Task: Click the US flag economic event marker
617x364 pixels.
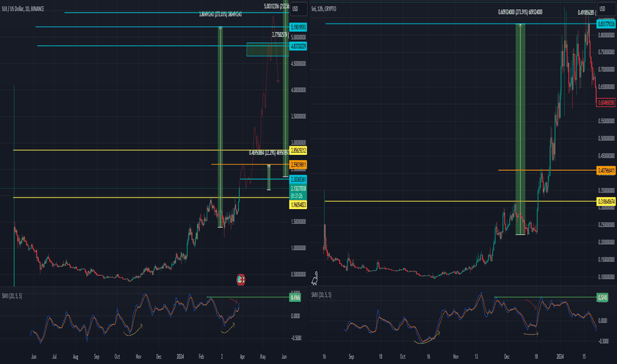Action: pyautogui.click(x=241, y=279)
